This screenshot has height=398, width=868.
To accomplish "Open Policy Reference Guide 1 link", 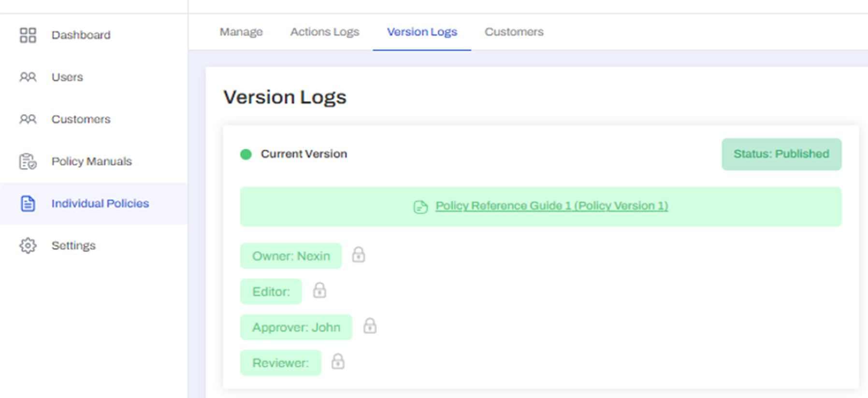I will coord(551,206).
